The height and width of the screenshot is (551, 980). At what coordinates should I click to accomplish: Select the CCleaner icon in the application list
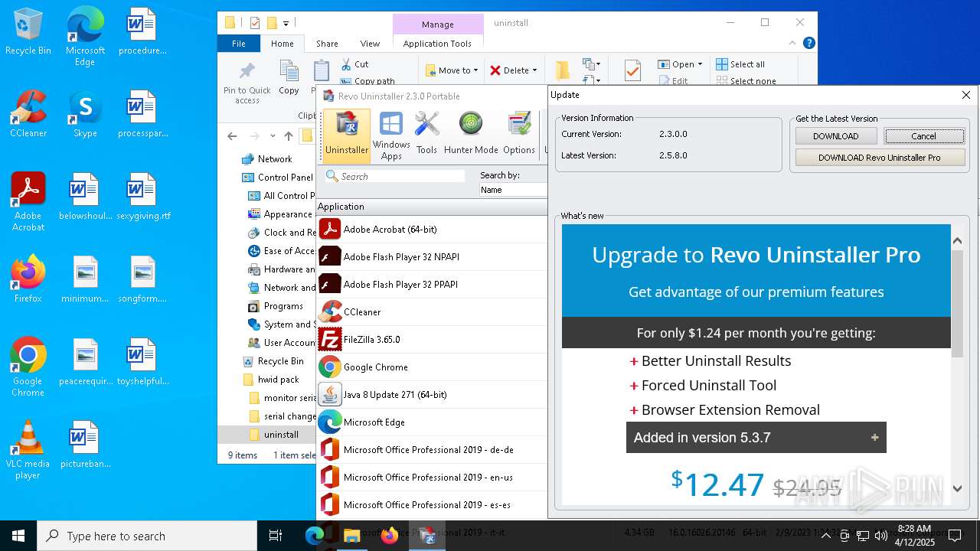point(330,311)
